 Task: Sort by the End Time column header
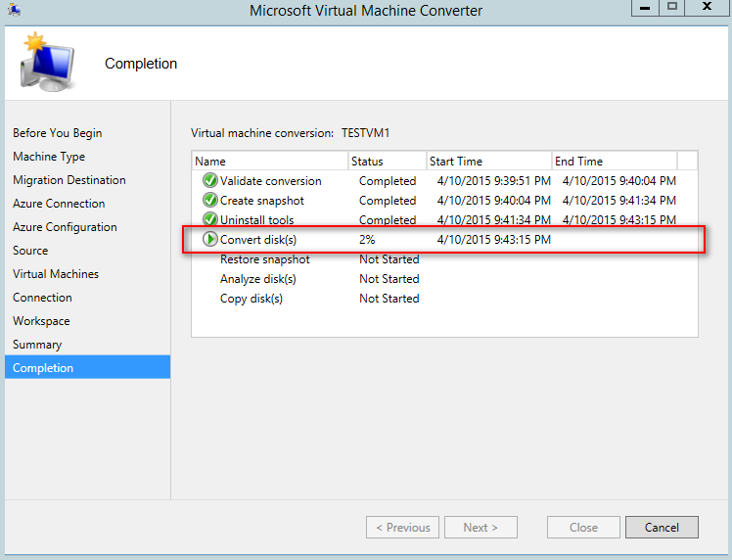(615, 162)
